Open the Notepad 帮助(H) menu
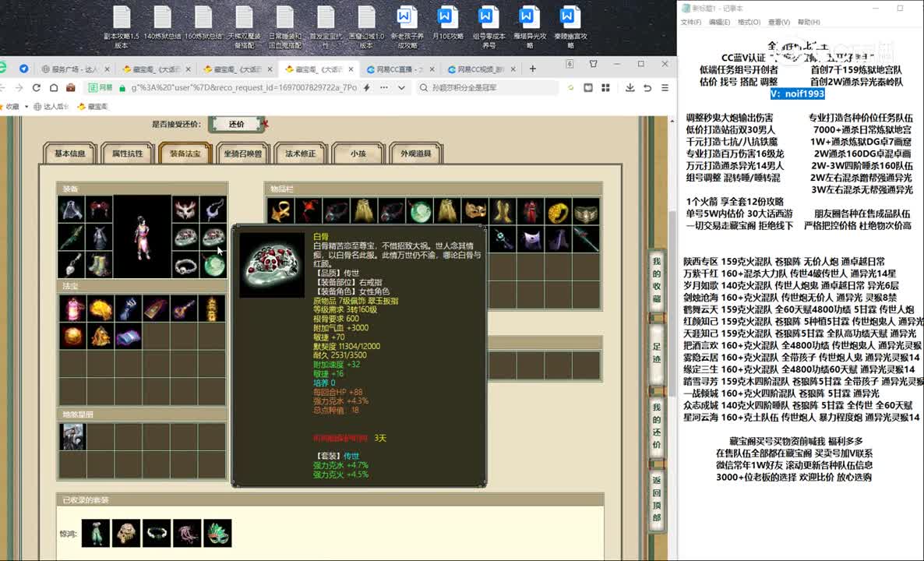Screen dimensions: 924x561 coord(809,22)
